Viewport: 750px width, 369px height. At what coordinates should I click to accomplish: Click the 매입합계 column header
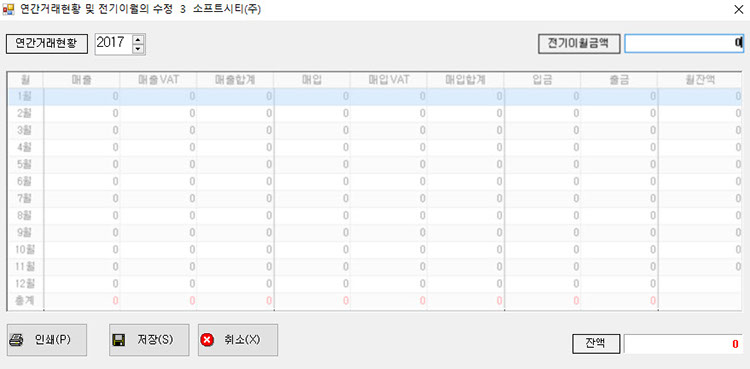[466, 80]
